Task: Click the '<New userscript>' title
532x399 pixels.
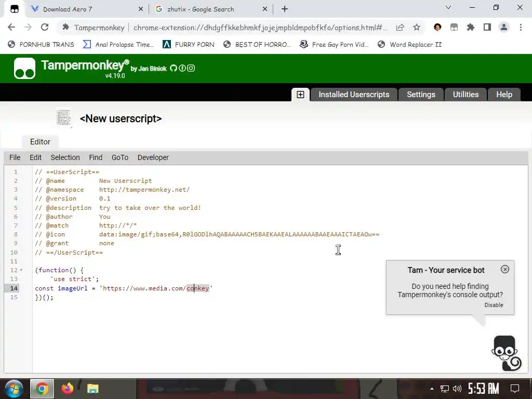Action: [121, 118]
